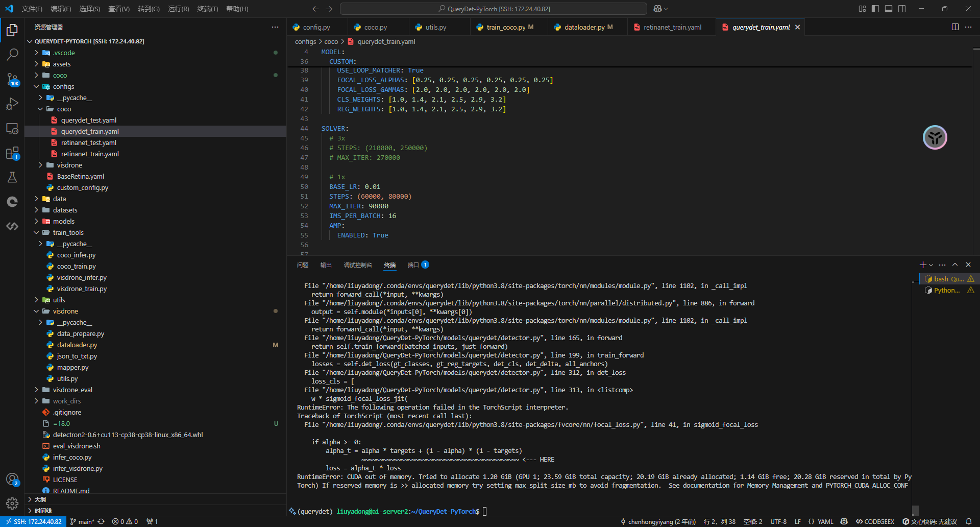The height and width of the screenshot is (527, 980).
Task: Close the terminal panel
Action: tap(968, 265)
